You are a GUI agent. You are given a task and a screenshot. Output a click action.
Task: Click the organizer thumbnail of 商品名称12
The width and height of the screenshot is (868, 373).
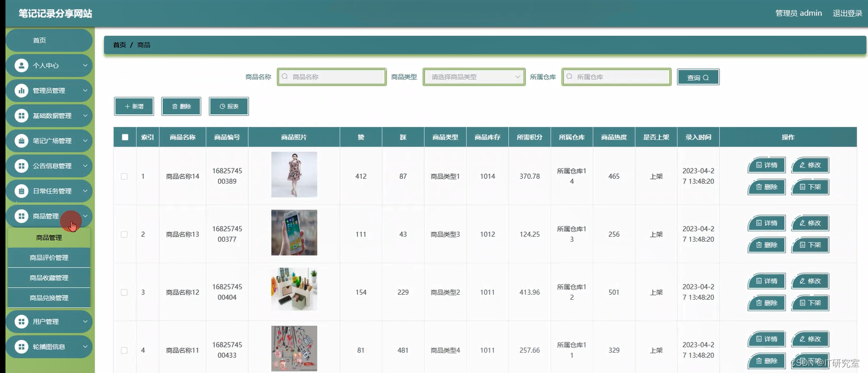pos(294,289)
